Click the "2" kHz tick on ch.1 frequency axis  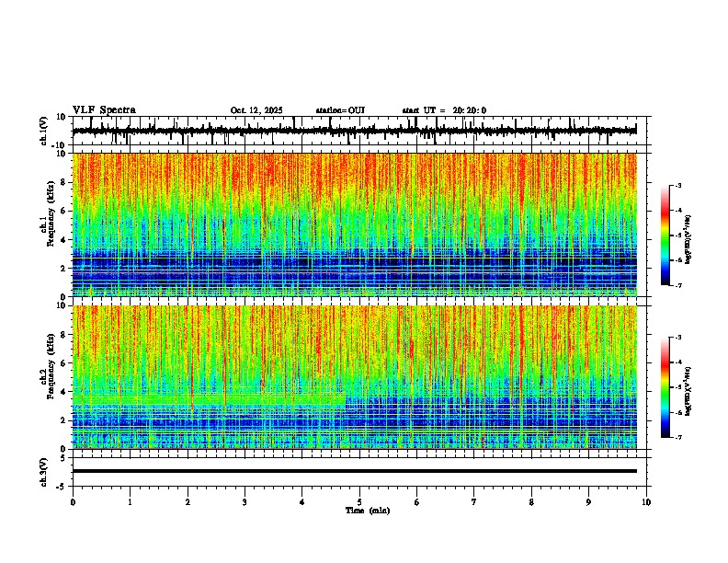[x=64, y=269]
